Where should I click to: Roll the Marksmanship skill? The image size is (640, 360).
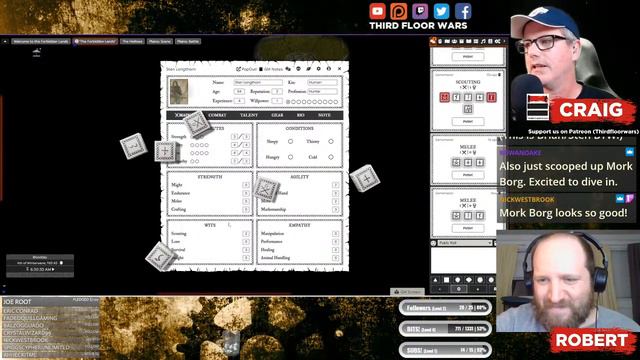coord(273,209)
